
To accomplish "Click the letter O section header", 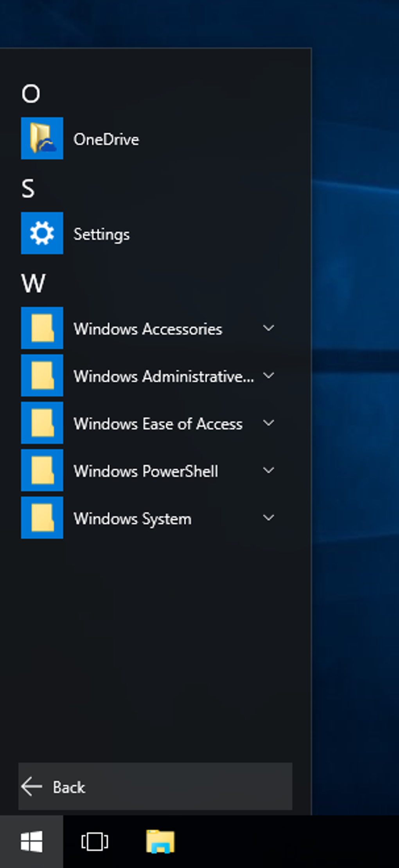I will click(31, 94).
